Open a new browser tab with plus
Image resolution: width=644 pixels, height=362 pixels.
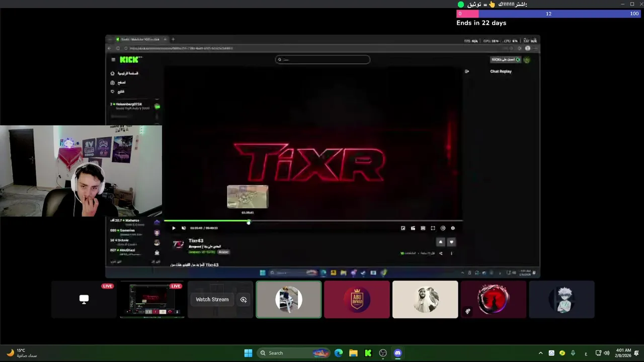pos(173,39)
